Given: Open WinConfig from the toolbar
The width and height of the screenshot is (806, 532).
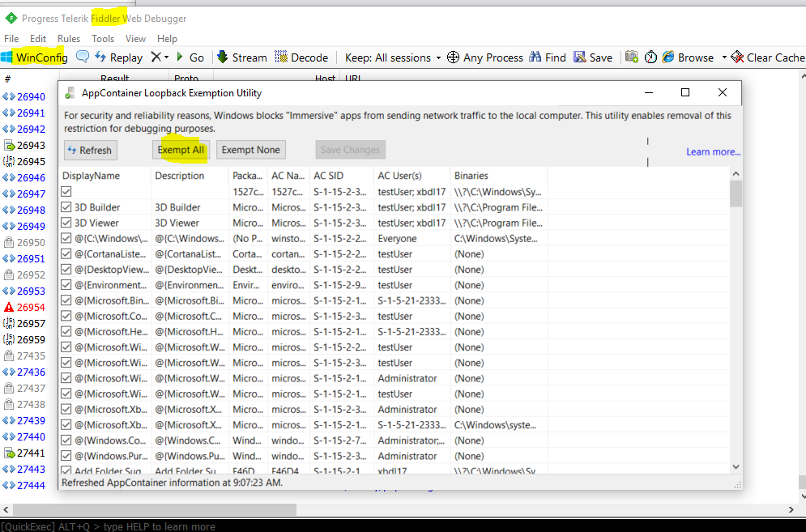Looking at the screenshot, I should (x=34, y=57).
